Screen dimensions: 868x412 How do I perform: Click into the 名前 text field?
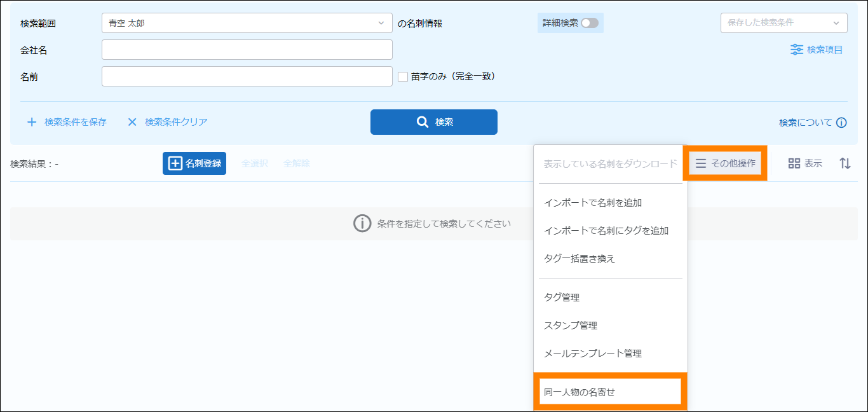[x=247, y=76]
